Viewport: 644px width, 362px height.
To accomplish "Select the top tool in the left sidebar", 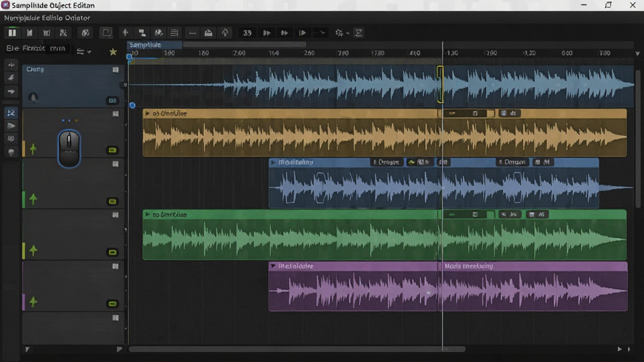I will click(11, 65).
